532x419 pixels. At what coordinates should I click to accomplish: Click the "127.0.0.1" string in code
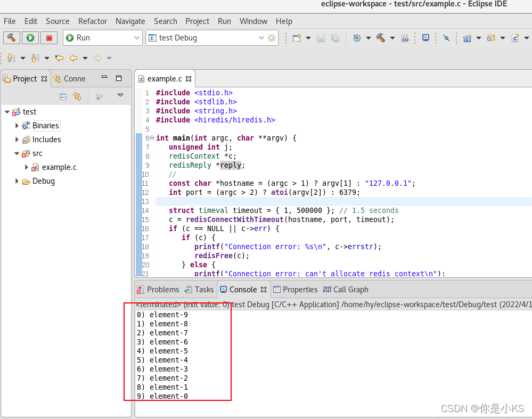pyautogui.click(x=388, y=183)
